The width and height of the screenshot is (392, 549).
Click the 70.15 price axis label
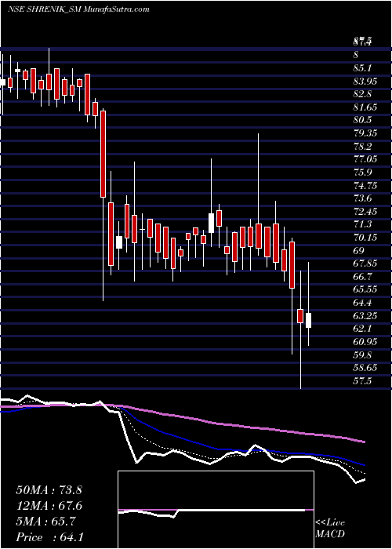[x=365, y=238]
